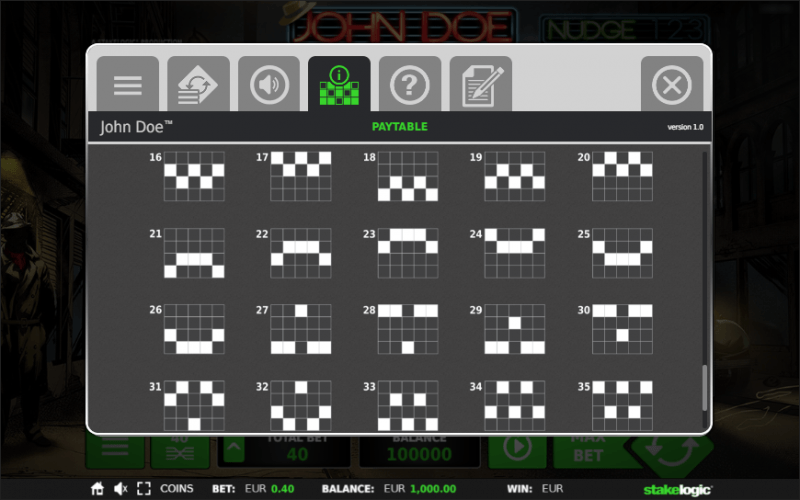Click payline 25 pattern diagram
The image size is (800, 500).
(622, 253)
